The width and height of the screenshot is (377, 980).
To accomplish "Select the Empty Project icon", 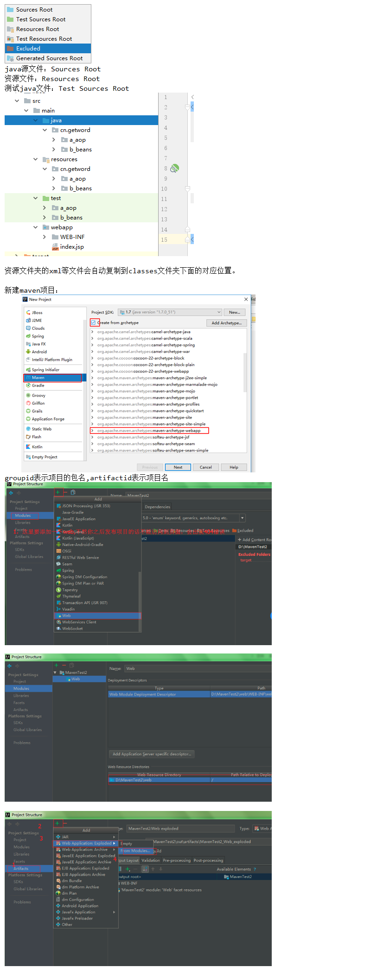I will click(x=28, y=457).
